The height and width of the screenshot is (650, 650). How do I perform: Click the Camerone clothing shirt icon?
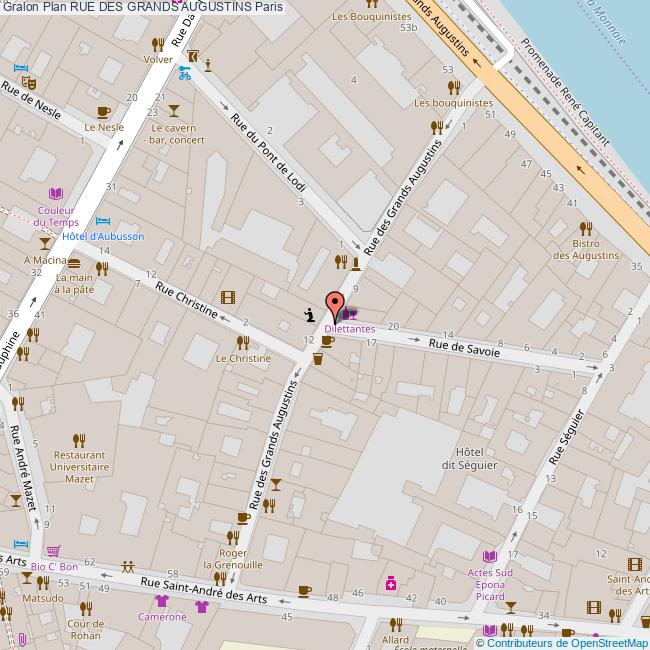click(x=162, y=601)
